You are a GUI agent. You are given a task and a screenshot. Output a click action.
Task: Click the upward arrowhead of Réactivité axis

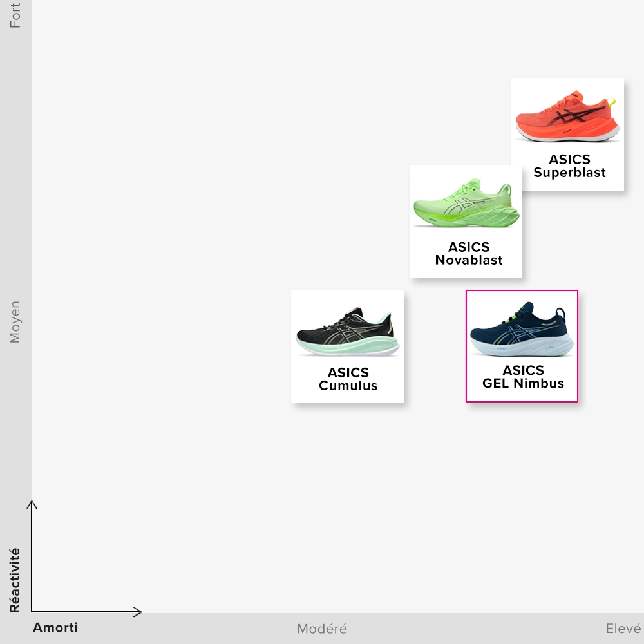[32, 503]
